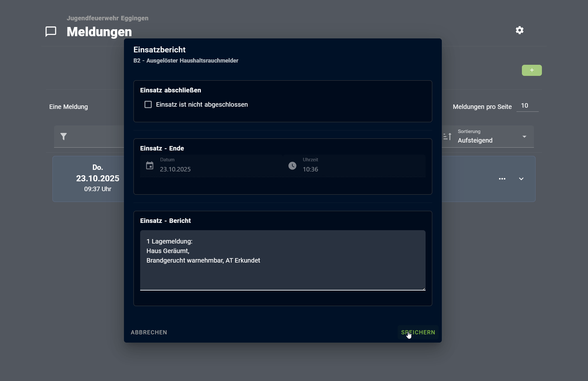Click the Do. 23.10.2025 entry card
588x381 pixels.
[x=92, y=179]
